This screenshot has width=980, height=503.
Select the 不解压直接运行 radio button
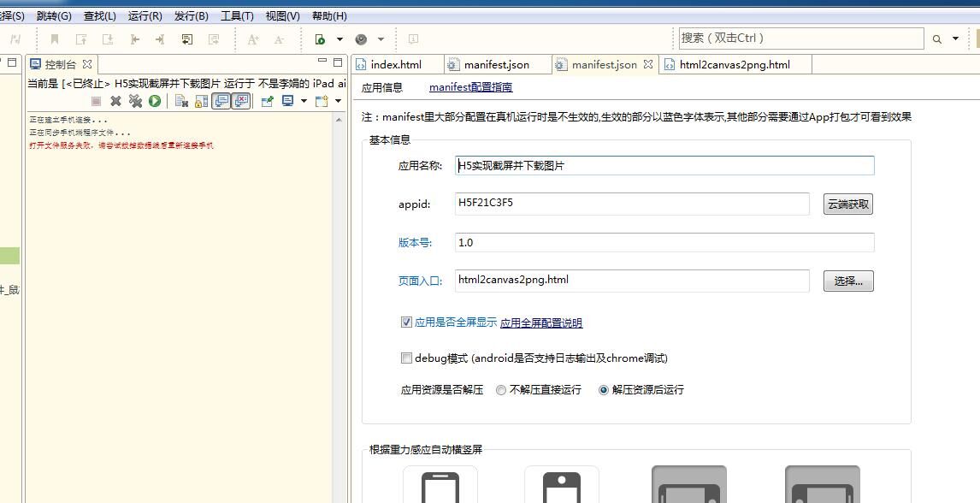pos(501,390)
